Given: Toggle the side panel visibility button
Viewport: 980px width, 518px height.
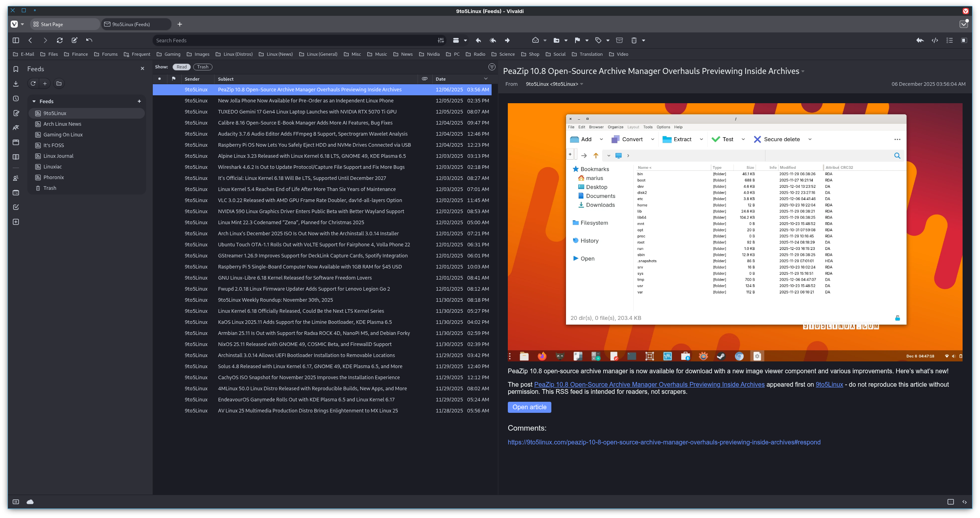Looking at the screenshot, I should click(x=16, y=40).
